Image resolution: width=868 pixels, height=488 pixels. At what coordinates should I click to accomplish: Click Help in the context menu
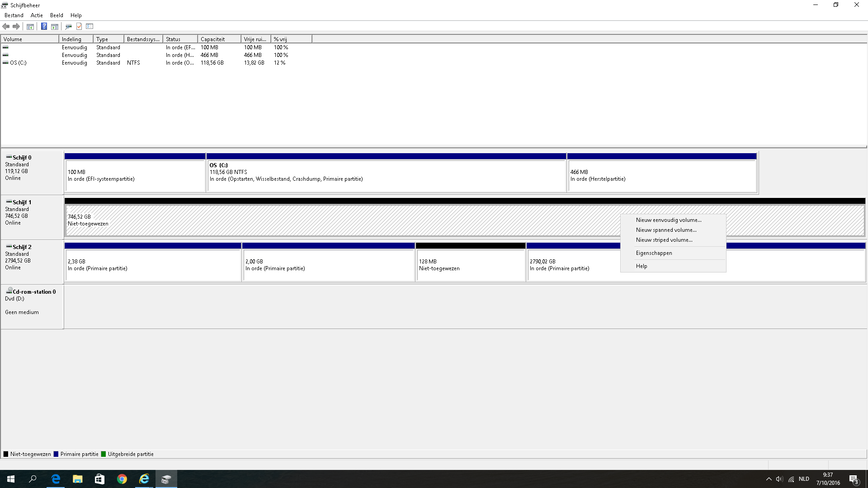[642, 266]
